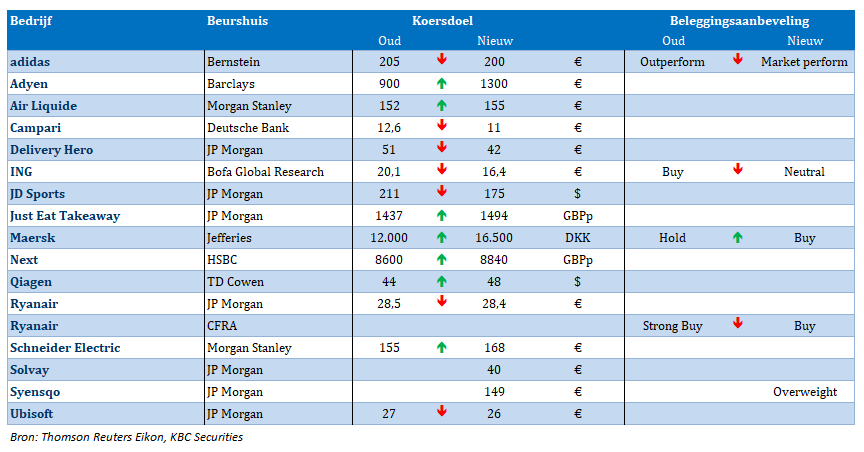Select the JD Sports company cell
This screenshot has height=452, width=864.
pos(106,194)
